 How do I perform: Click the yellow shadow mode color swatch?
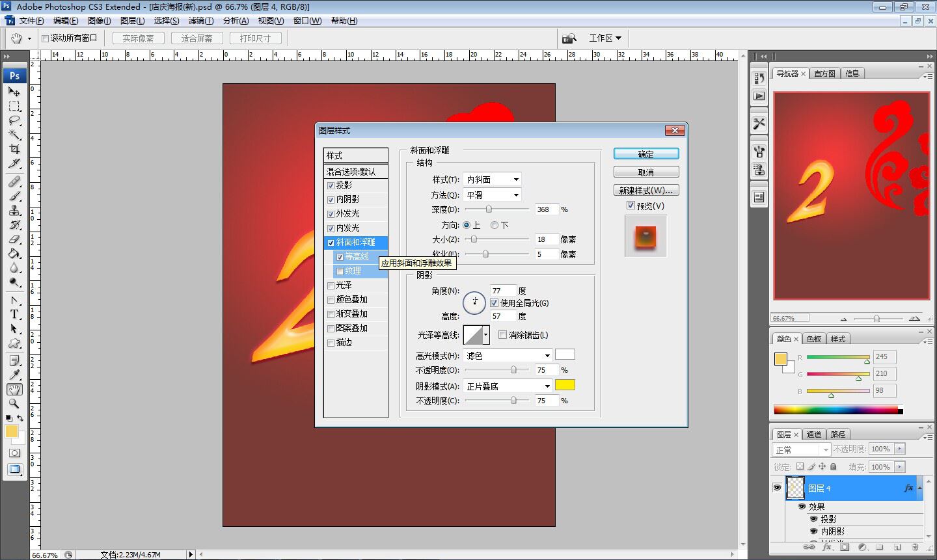point(565,385)
